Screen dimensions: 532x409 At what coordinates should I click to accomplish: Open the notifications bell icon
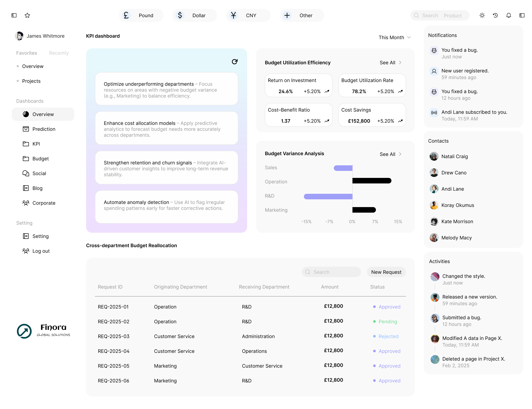(x=508, y=15)
